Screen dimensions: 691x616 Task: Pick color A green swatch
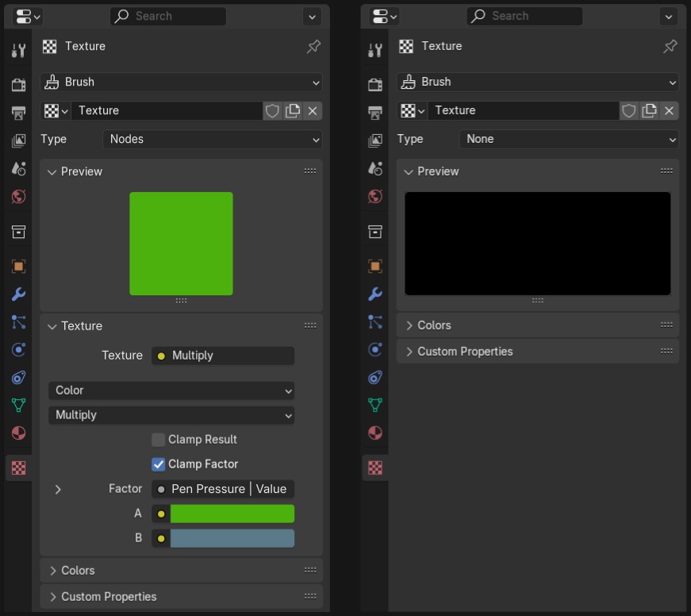click(x=232, y=514)
